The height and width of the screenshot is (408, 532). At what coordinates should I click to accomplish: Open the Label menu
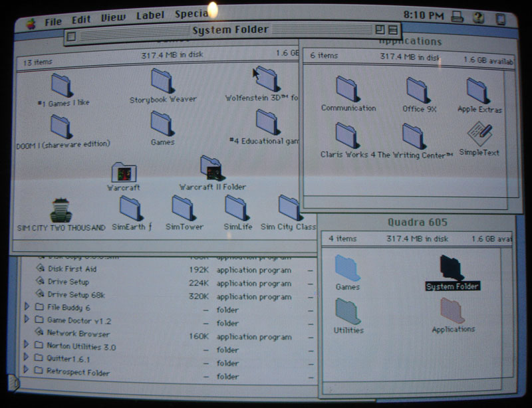pos(150,15)
